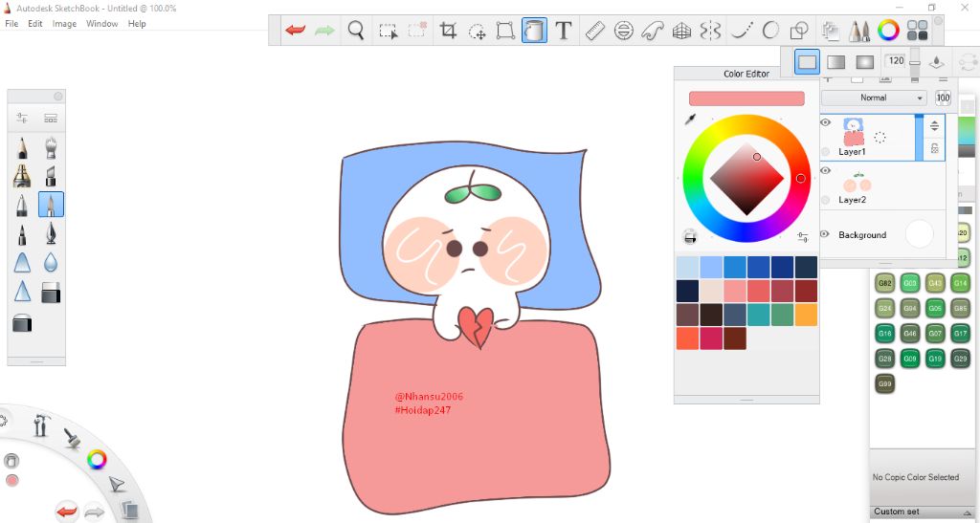Pick the orange swatch in Color Editor
Image resolution: width=980 pixels, height=523 pixels.
[x=806, y=315]
